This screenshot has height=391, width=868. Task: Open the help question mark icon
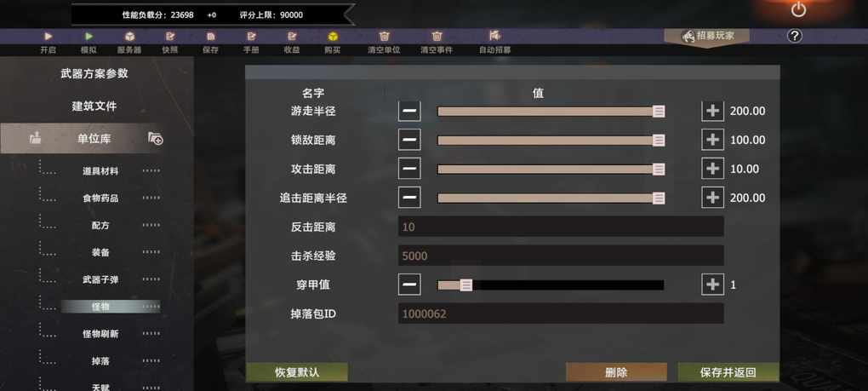click(x=794, y=36)
